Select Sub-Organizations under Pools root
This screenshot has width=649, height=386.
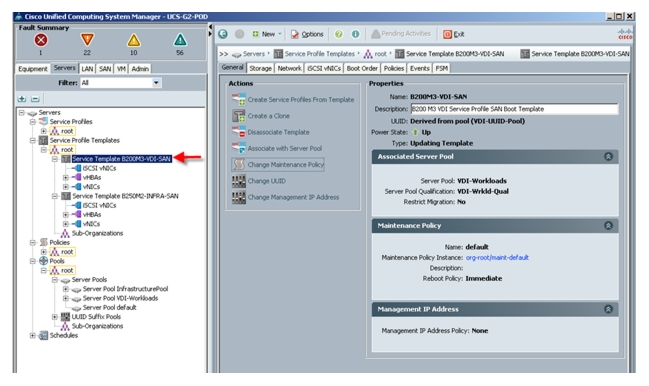[x=97, y=326]
